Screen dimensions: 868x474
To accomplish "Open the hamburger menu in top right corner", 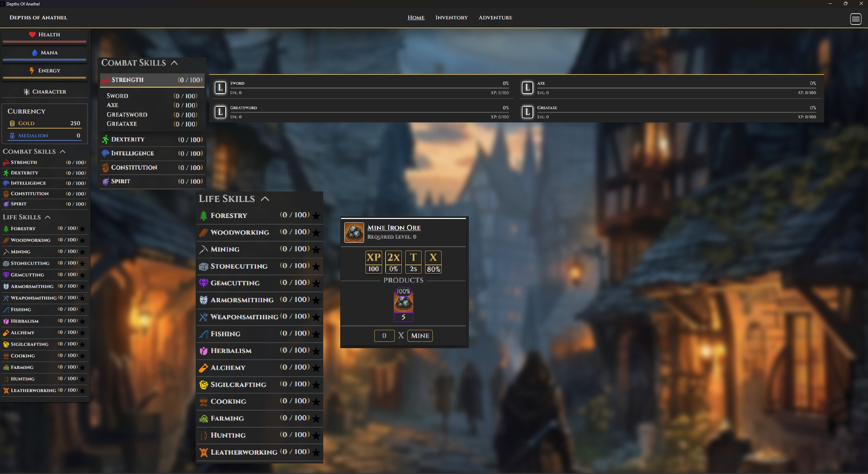I will pos(855,19).
